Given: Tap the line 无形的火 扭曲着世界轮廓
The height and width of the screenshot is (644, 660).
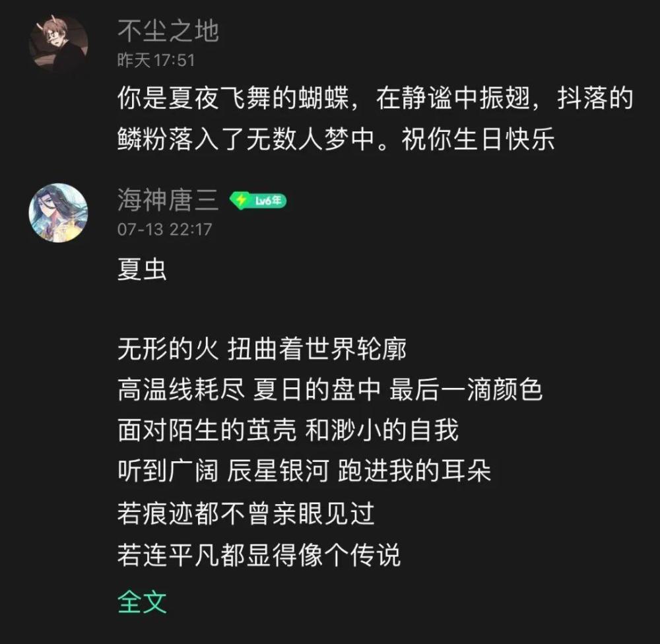Looking at the screenshot, I should pyautogui.click(x=262, y=348).
